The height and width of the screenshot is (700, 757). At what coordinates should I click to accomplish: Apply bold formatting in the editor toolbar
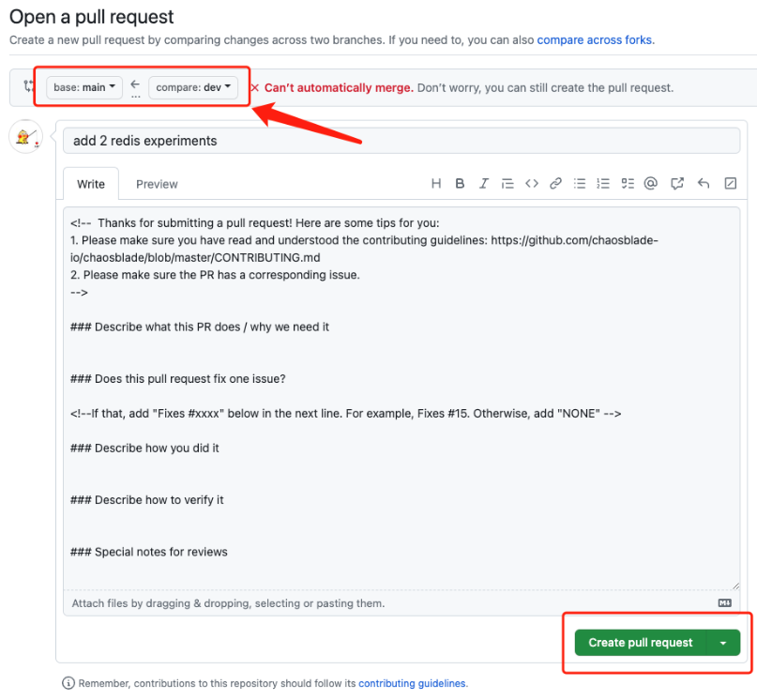tap(460, 184)
